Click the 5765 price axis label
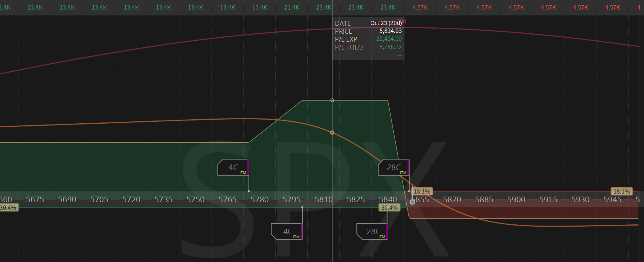This screenshot has width=644, height=262. (x=228, y=199)
